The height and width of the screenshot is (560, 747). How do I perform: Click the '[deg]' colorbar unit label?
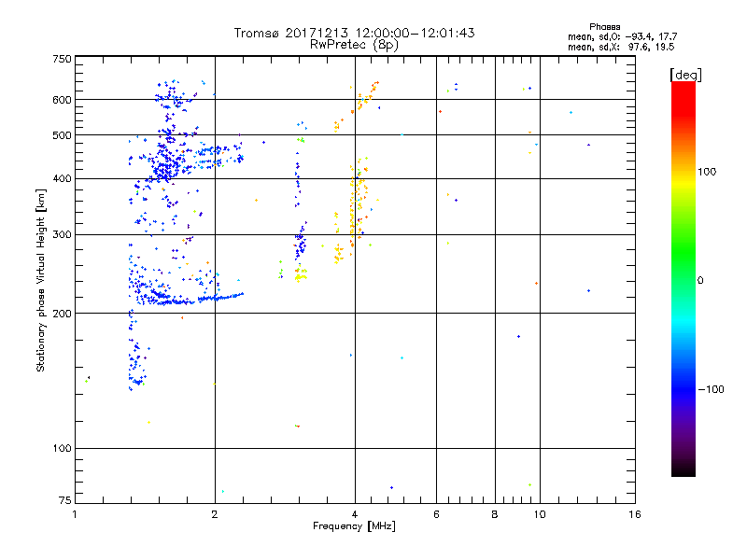[685, 75]
